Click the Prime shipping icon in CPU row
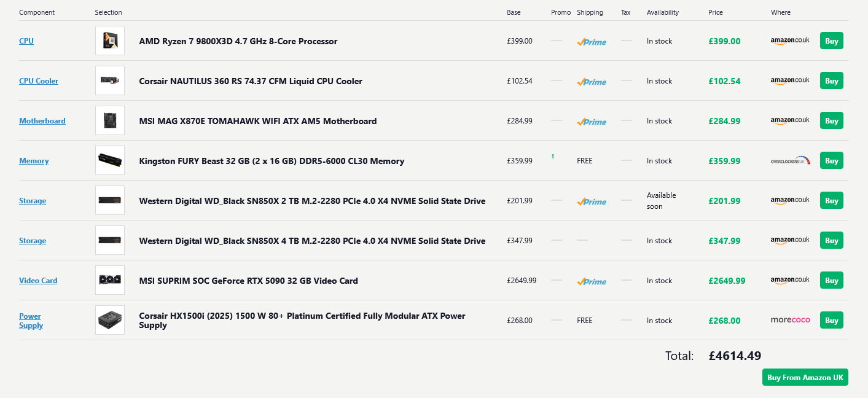Image resolution: width=868 pixels, height=398 pixels. pyautogui.click(x=592, y=42)
